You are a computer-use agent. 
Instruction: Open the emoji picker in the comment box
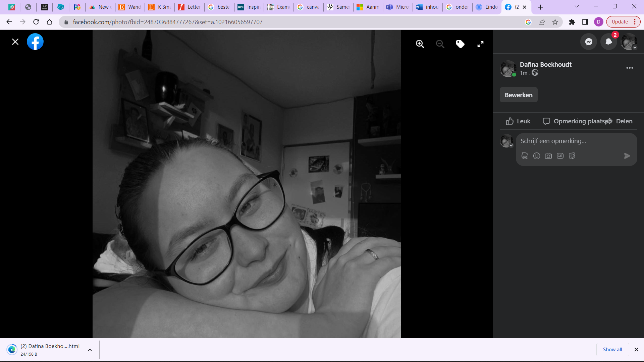pos(537,156)
